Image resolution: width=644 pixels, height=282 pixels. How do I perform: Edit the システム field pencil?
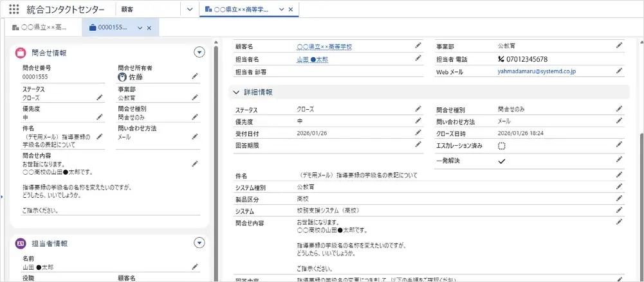pyautogui.click(x=620, y=210)
